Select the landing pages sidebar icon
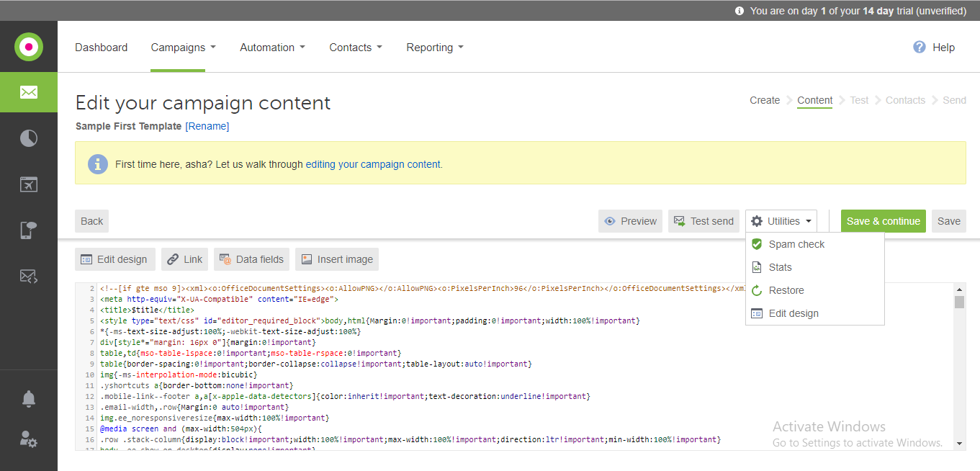Viewport: 980px width, 471px height. pos(29,184)
